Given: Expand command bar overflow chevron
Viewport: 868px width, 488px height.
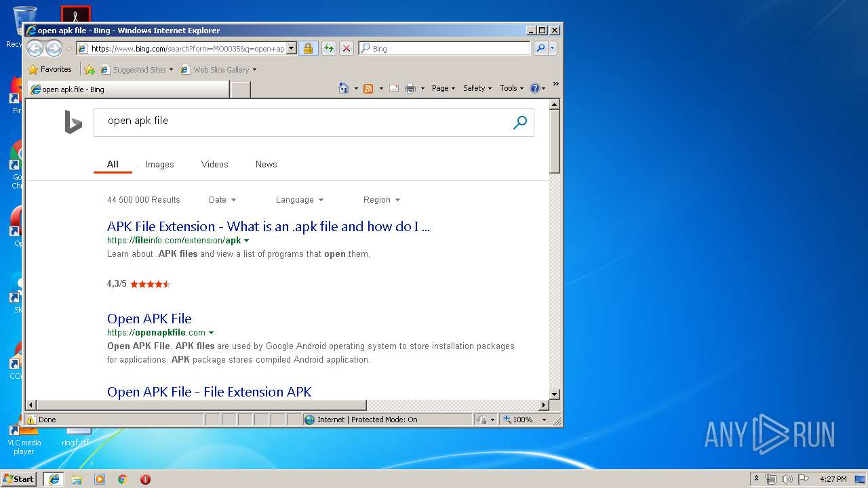Looking at the screenshot, I should (555, 84).
